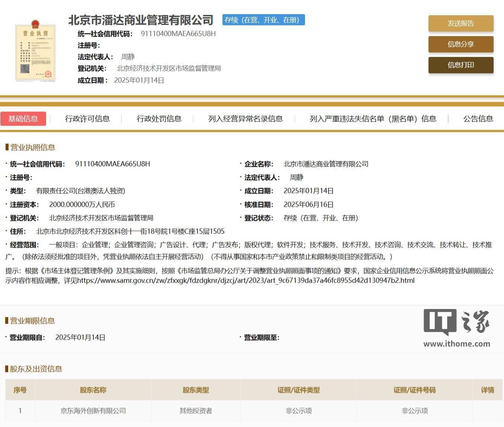The image size is (504, 427).
Task: Click the 发送报告 button
Action: 461,23
